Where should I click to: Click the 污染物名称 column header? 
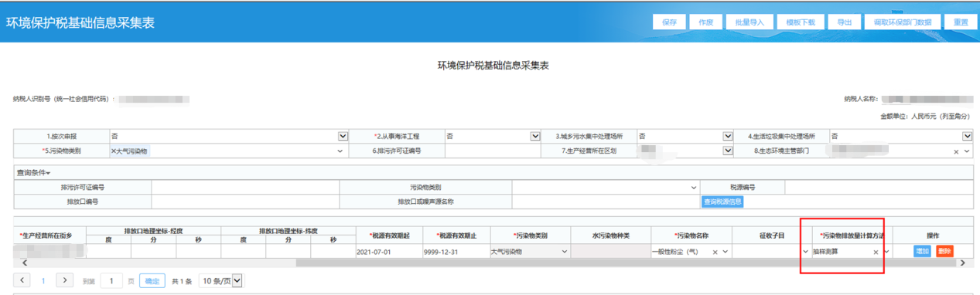point(691,235)
